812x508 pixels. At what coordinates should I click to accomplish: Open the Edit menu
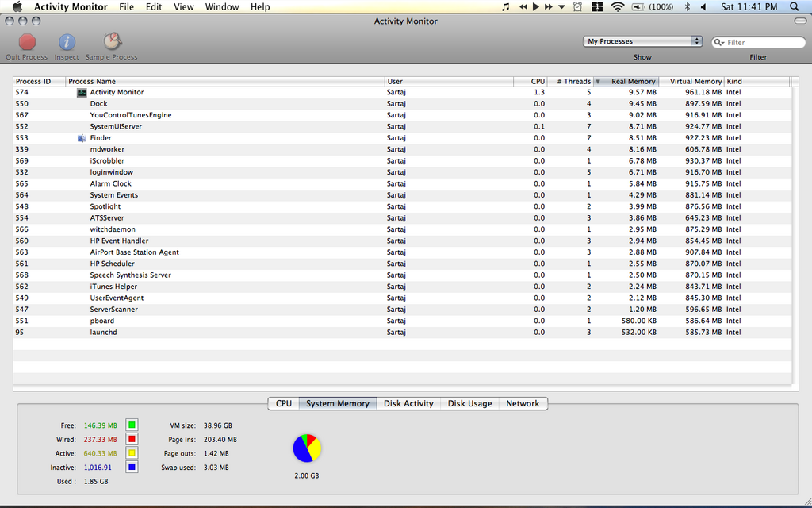point(154,6)
